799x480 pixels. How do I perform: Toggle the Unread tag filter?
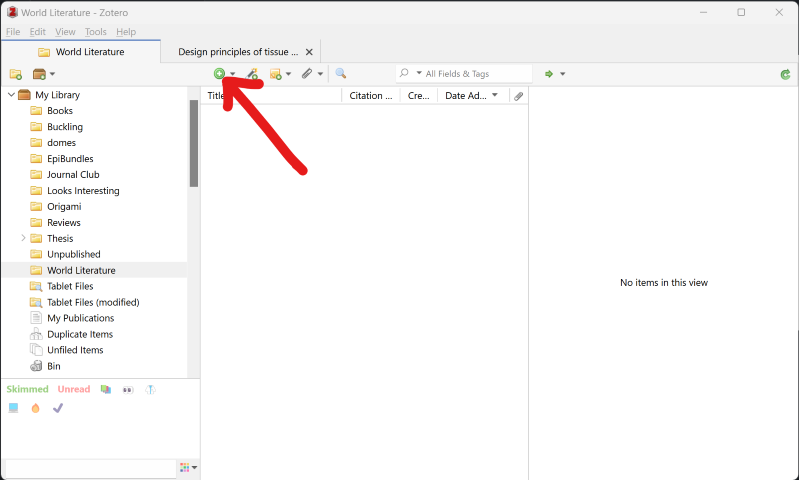(x=73, y=389)
